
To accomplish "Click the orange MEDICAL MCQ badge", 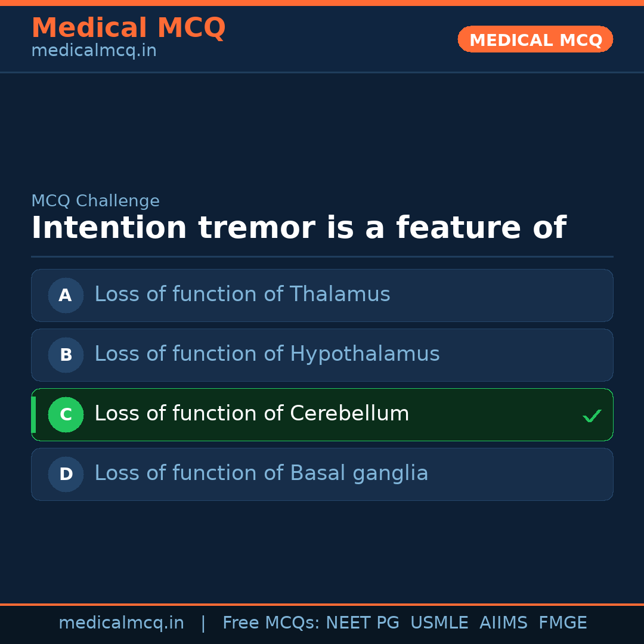I will tap(535, 39).
